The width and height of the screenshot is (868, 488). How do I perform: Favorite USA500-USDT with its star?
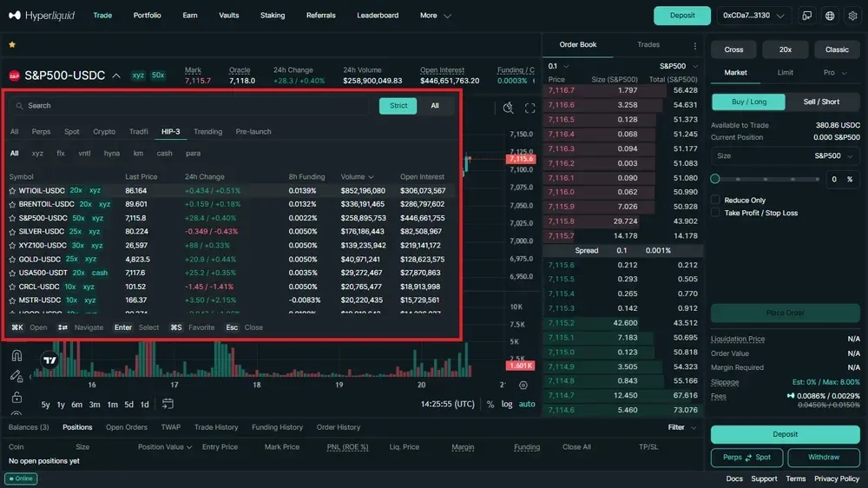point(12,273)
